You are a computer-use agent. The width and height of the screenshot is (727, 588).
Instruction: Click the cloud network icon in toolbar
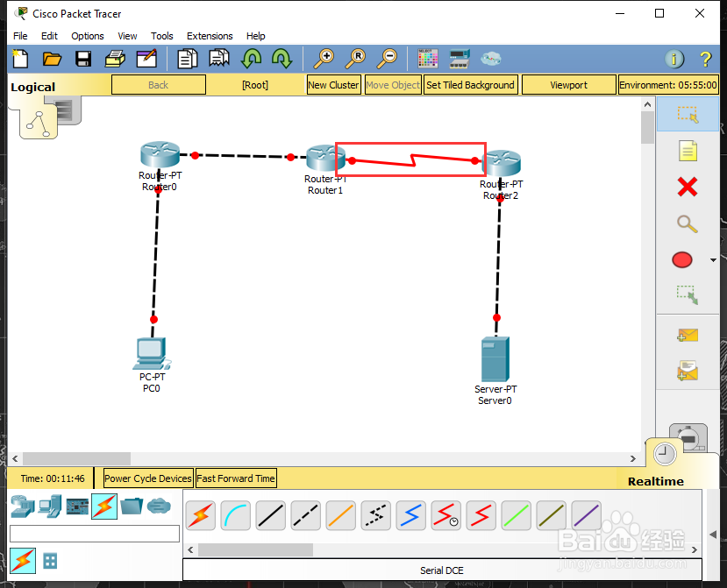(x=491, y=59)
